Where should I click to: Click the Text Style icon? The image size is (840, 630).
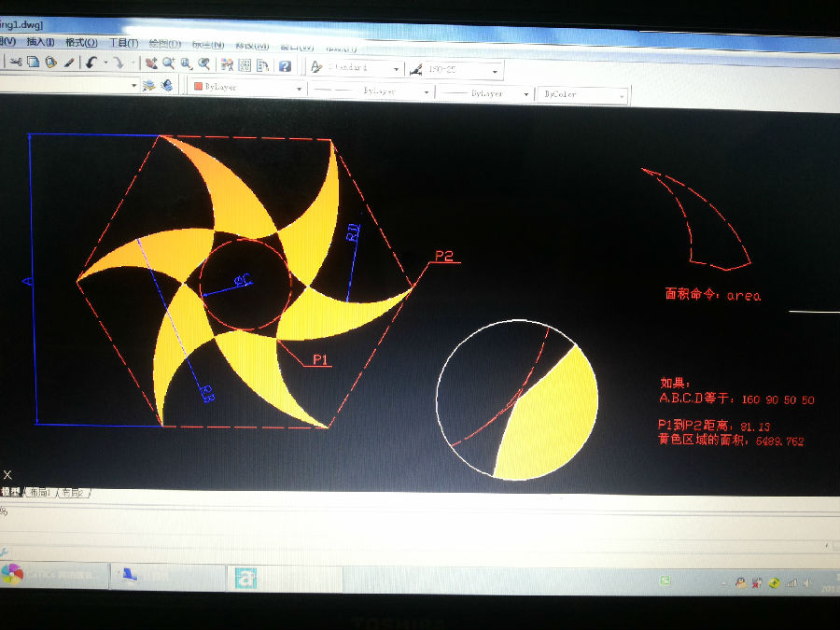(316, 67)
